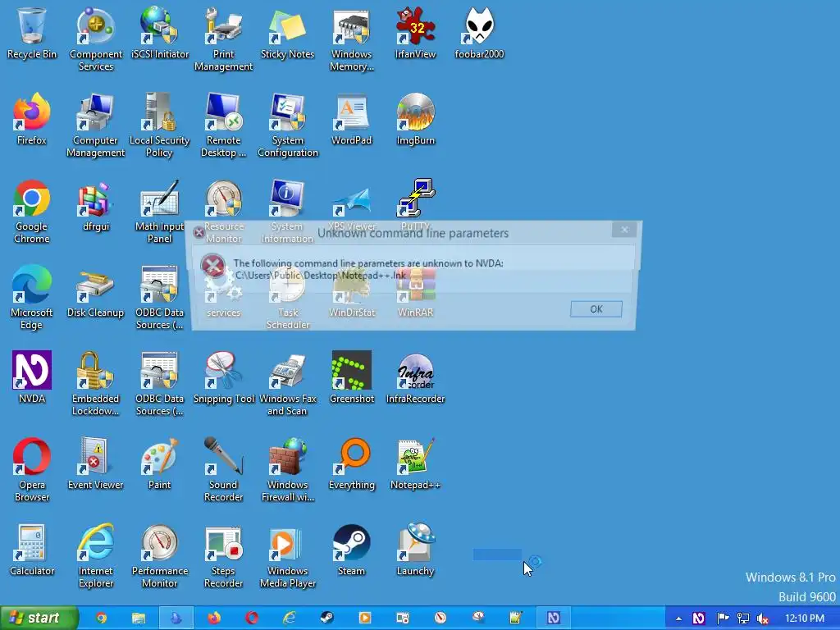Select the IrfanView desktop icon
This screenshot has height=630, width=840.
click(x=415, y=33)
